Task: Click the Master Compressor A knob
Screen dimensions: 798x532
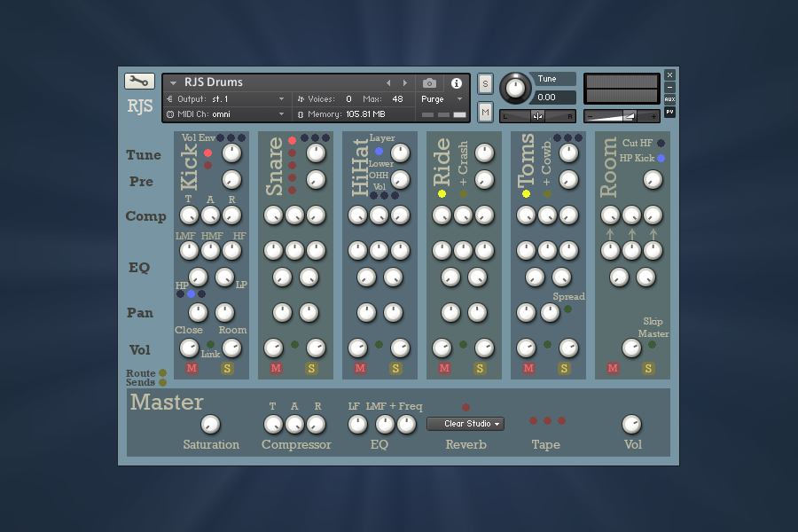Action: coord(294,424)
